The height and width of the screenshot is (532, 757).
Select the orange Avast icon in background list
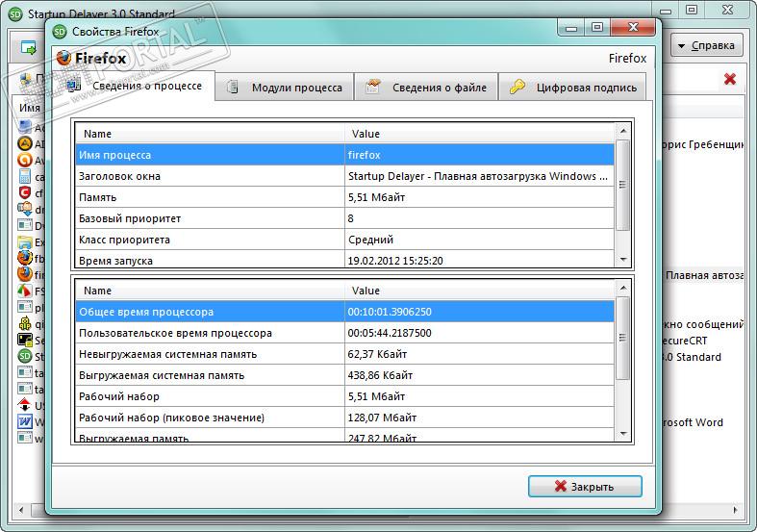[x=25, y=160]
